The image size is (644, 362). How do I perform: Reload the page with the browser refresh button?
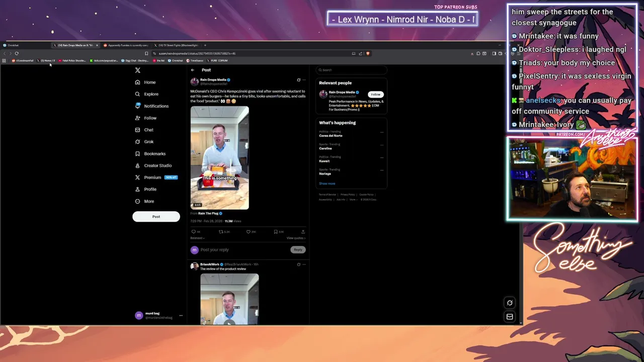pos(17,53)
